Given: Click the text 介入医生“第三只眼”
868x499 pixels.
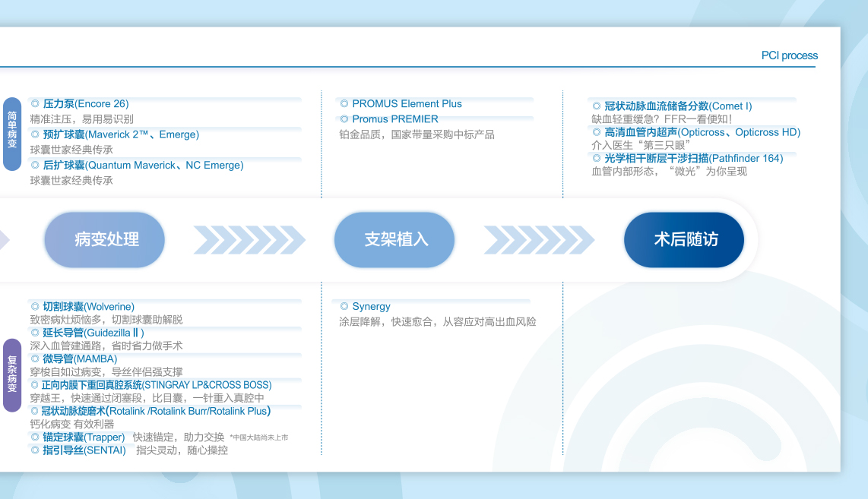Looking at the screenshot, I should [641, 145].
